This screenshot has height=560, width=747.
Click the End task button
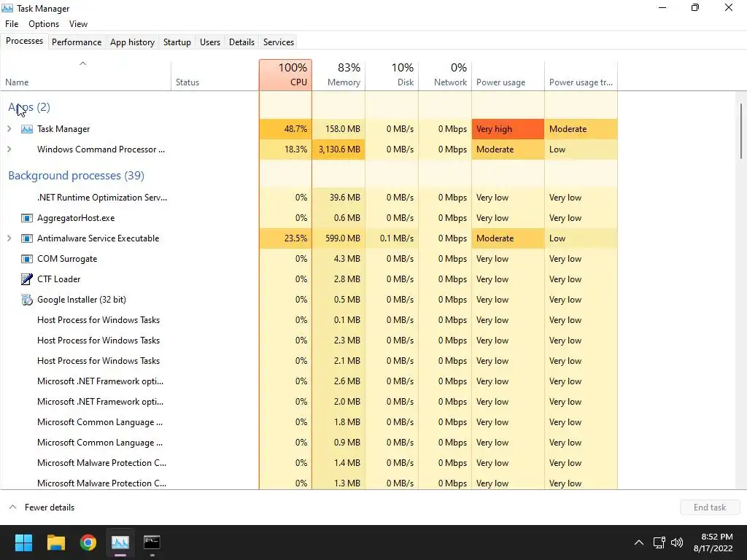coord(710,507)
